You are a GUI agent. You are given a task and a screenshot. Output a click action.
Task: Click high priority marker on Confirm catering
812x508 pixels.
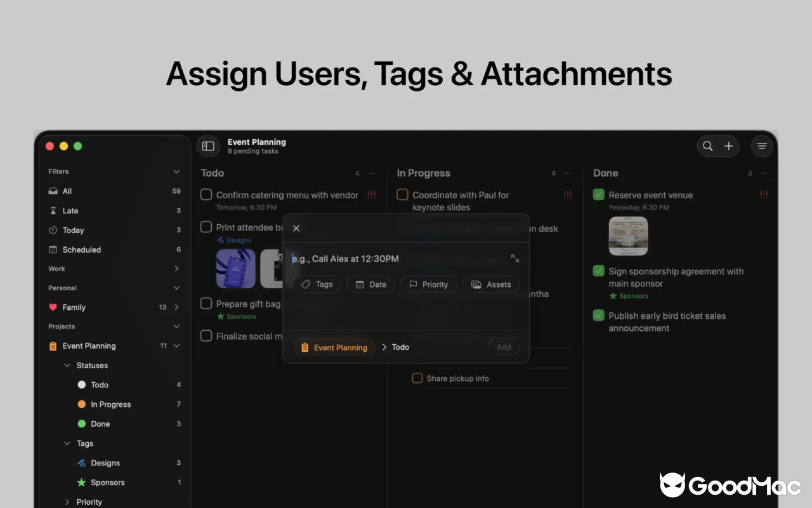(372, 195)
